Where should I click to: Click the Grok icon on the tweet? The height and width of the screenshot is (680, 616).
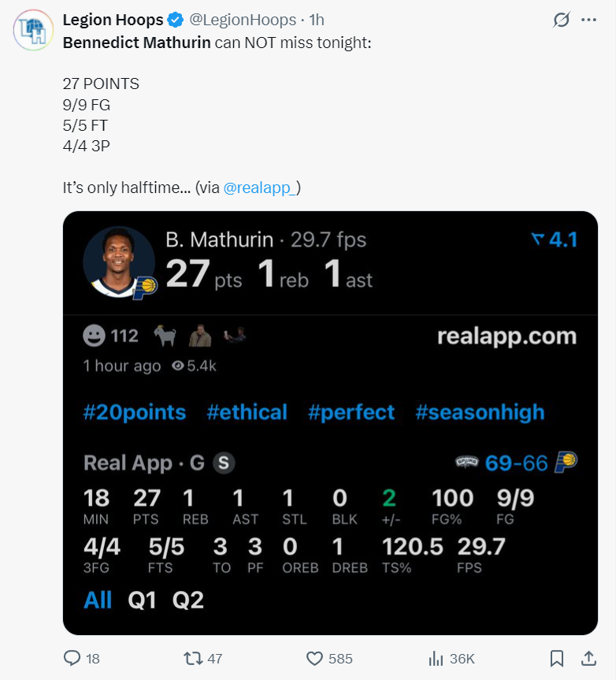(x=560, y=20)
